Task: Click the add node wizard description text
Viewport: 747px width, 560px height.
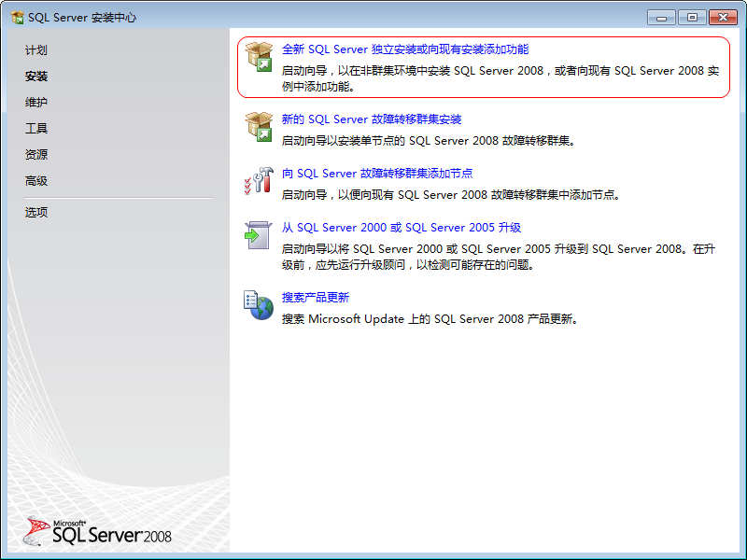Action: click(x=451, y=195)
